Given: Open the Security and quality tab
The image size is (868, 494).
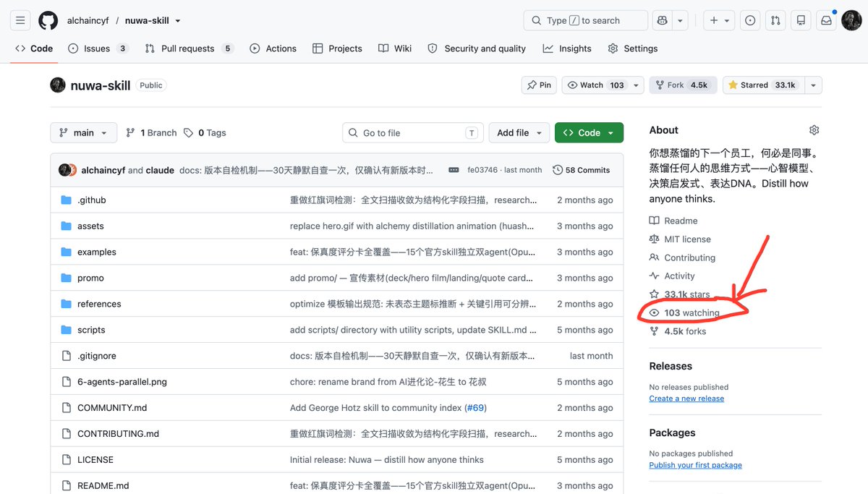Looking at the screenshot, I should click(477, 48).
